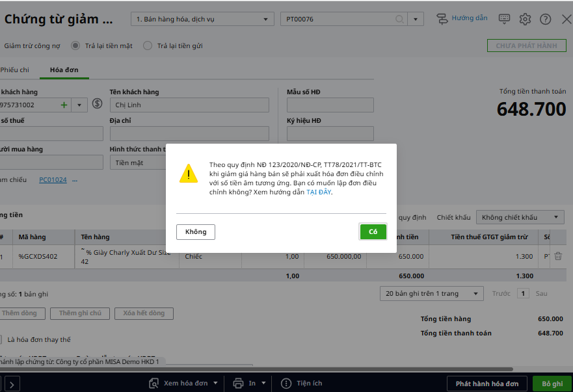Expand the 20 bản ghi trên 1 trang dropdown

coord(431,294)
